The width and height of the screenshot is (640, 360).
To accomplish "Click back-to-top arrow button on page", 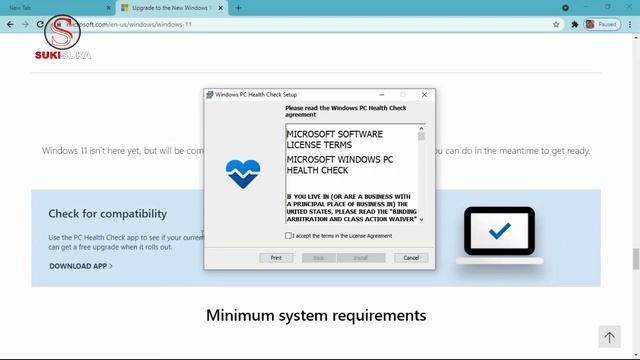I will click(x=609, y=337).
